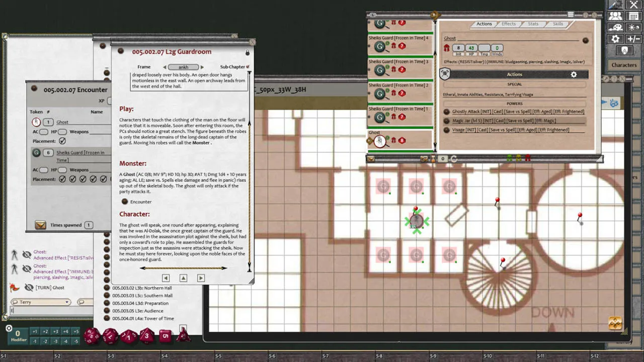
Task: Use the Visage power
Action: 447,130
